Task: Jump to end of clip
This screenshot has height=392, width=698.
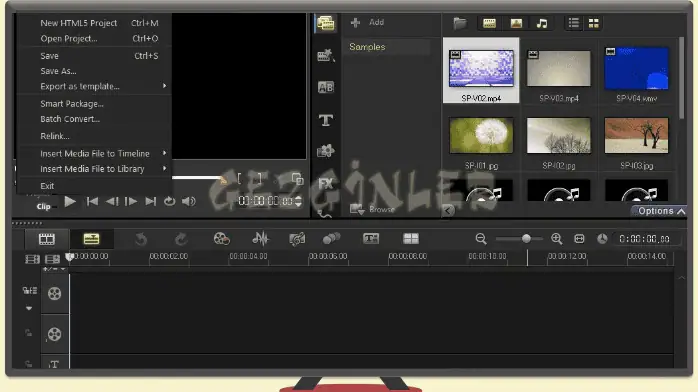Action: [150, 202]
